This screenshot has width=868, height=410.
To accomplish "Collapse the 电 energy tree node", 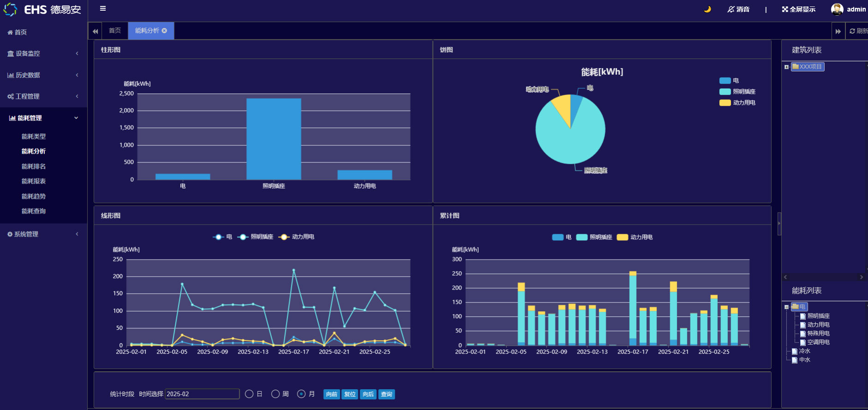I will (786, 307).
